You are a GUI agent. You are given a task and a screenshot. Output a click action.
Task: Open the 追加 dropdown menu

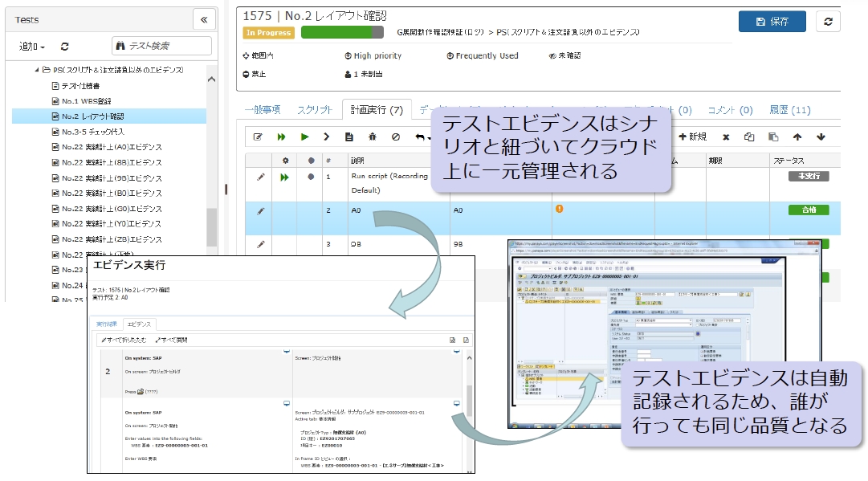click(32, 47)
